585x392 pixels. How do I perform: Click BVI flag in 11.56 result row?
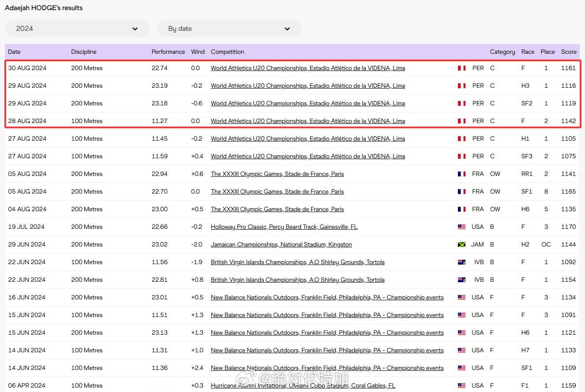pyautogui.click(x=461, y=262)
